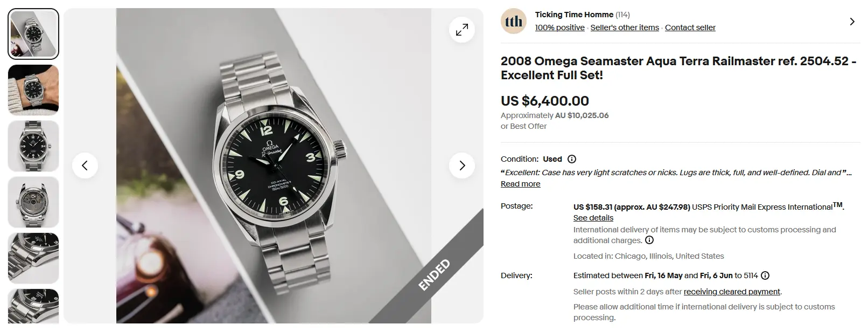
Task: Select the third thumbnail showing dial close-up
Action: pos(33,146)
